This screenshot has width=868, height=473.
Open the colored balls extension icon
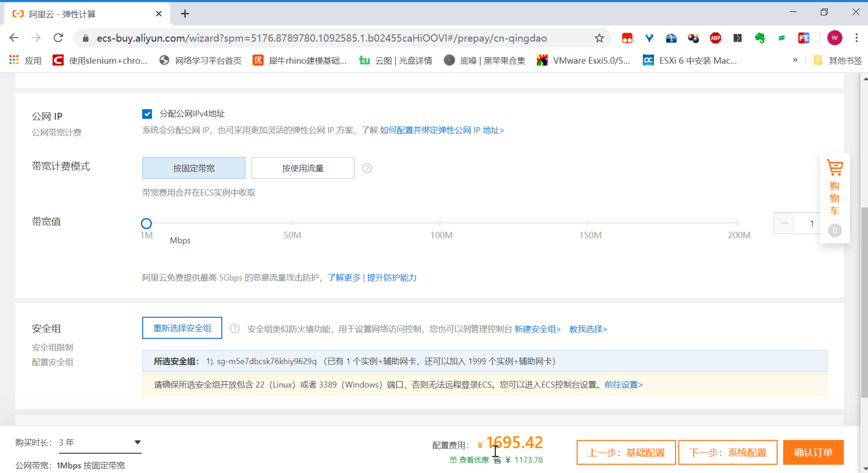click(x=693, y=38)
